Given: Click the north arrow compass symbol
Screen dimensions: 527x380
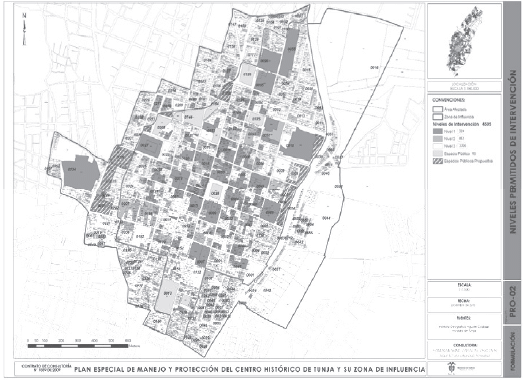Looking at the screenshot, I should click(x=25, y=29).
